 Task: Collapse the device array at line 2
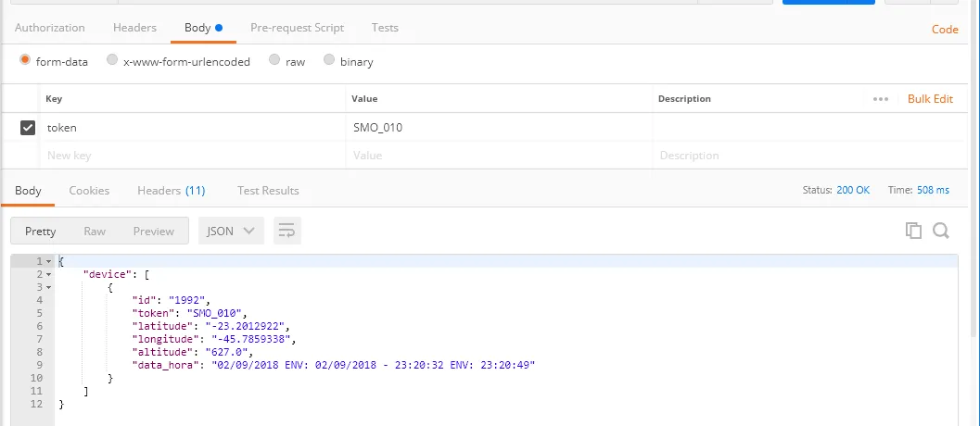(49, 275)
